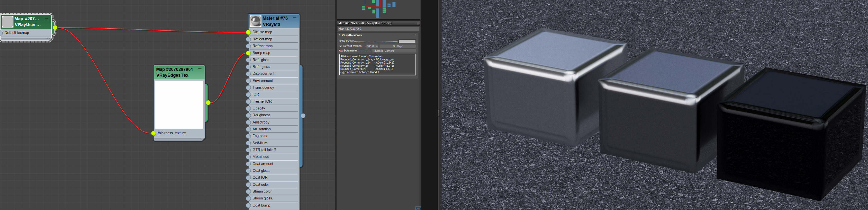Screen dimensions: 868x210
Task: Click the Fresnel IOR slot socket
Action: [x=248, y=101]
